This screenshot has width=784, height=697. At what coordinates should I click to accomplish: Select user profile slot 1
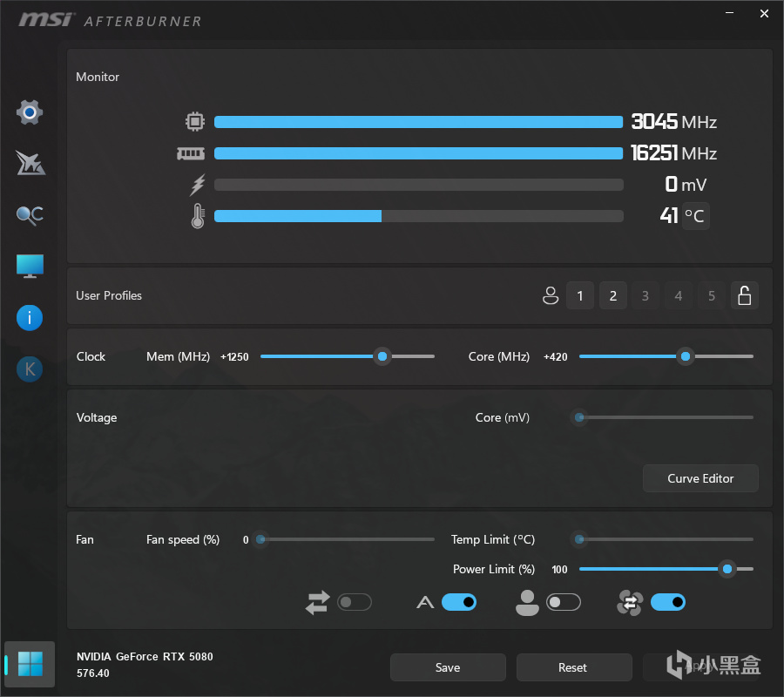580,296
